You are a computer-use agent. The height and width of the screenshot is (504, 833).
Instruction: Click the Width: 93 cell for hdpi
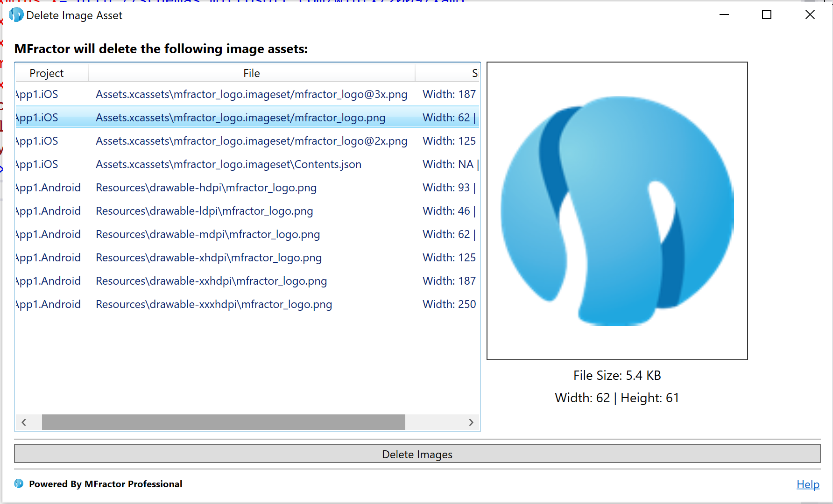point(449,188)
